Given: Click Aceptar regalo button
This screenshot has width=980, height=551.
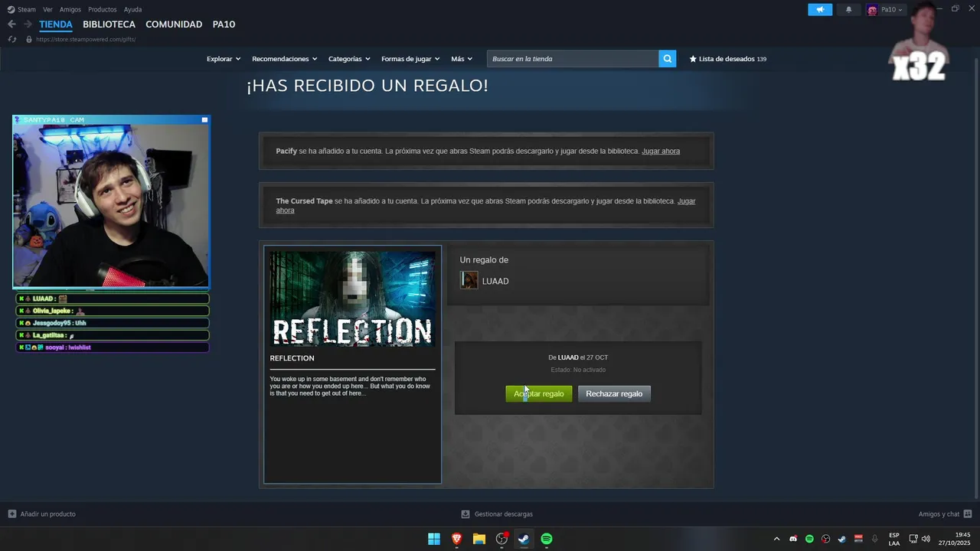Looking at the screenshot, I should [538, 393].
